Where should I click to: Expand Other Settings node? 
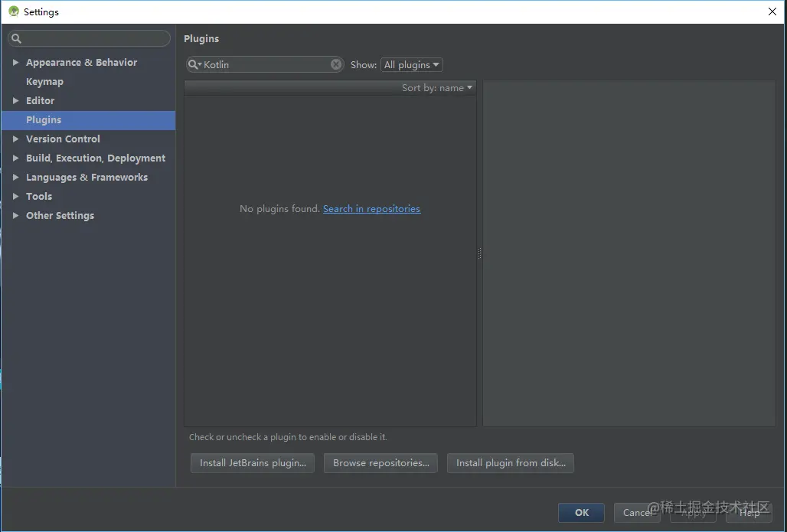[15, 215]
